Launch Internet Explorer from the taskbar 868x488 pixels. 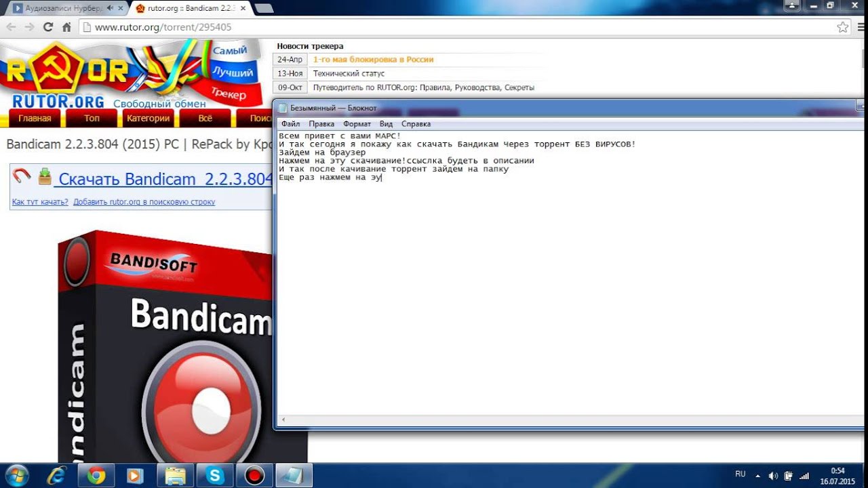pyautogui.click(x=57, y=475)
